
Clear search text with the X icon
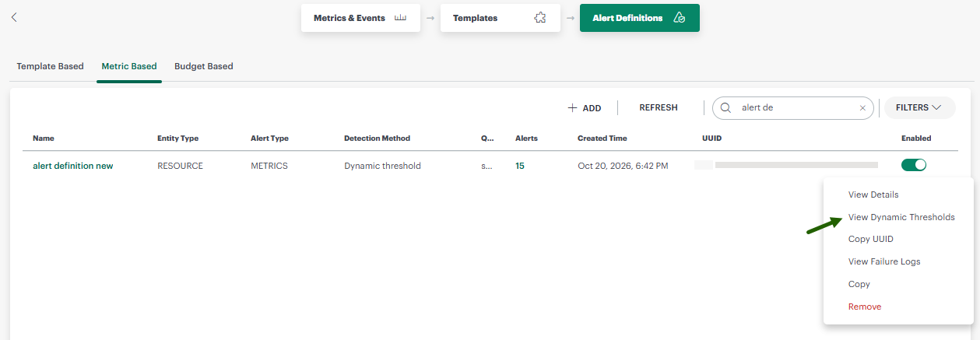tap(862, 108)
